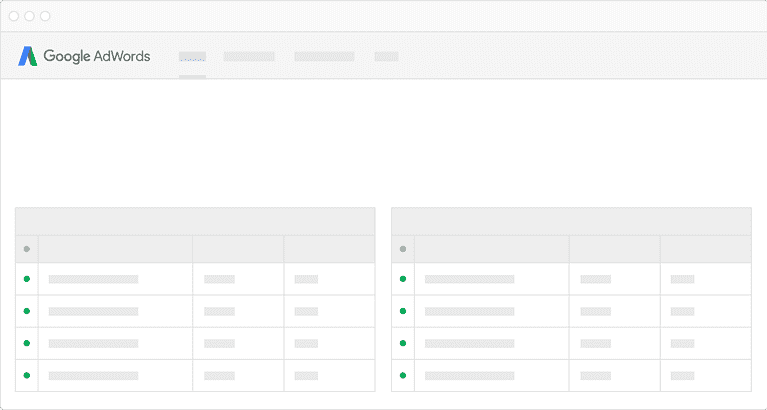
Task: Click the Google AdWords logo icon
Action: pyautogui.click(x=28, y=57)
